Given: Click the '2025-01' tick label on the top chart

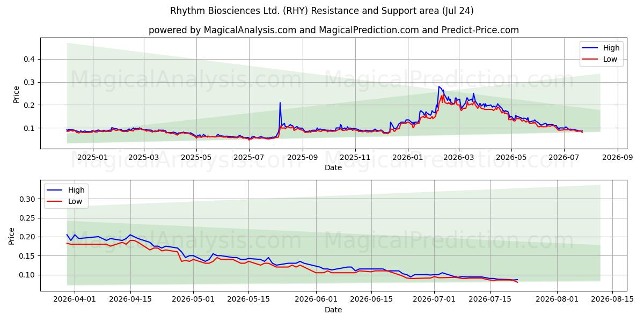Looking at the screenshot, I should pyautogui.click(x=93, y=158).
